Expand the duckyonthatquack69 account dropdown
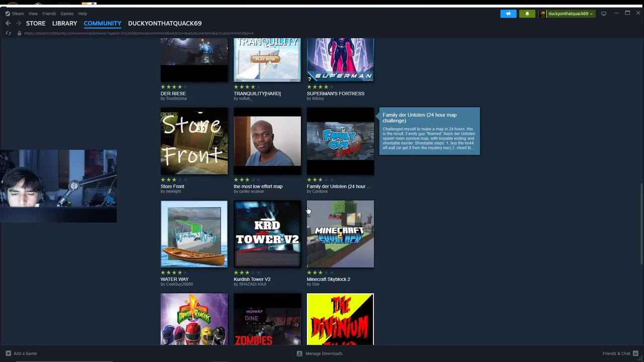The image size is (644, 362). coord(571,14)
